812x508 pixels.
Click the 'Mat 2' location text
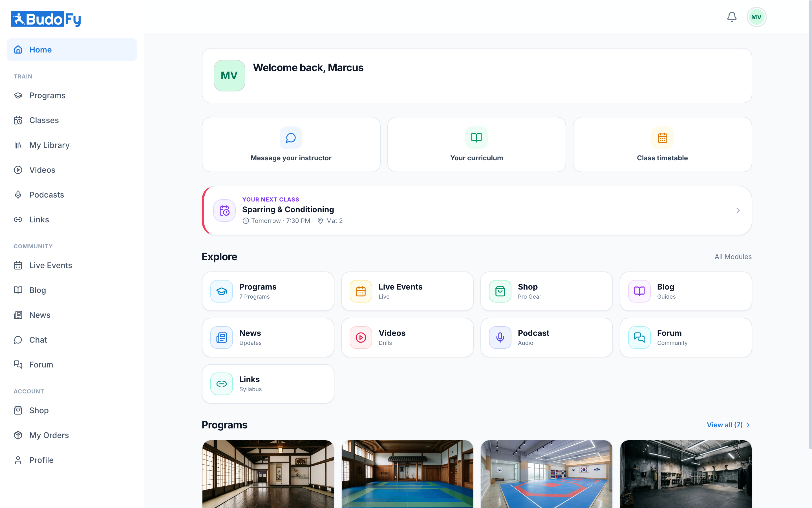pos(334,221)
